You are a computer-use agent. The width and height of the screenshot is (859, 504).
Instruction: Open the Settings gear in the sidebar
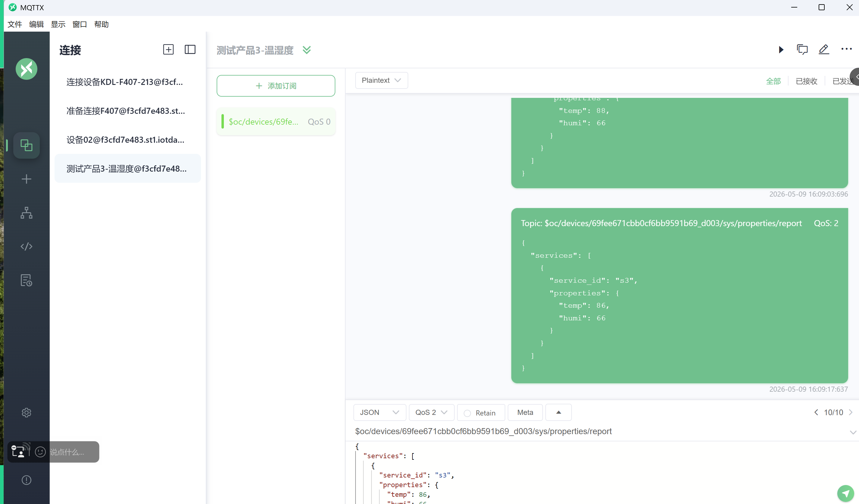(x=26, y=413)
